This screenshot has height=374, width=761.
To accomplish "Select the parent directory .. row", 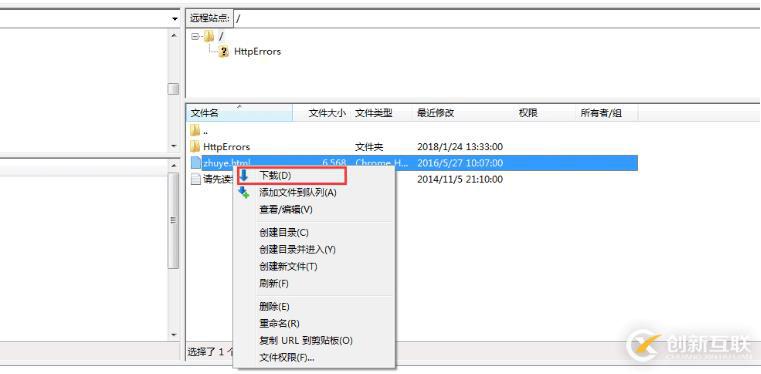I will 412,130.
